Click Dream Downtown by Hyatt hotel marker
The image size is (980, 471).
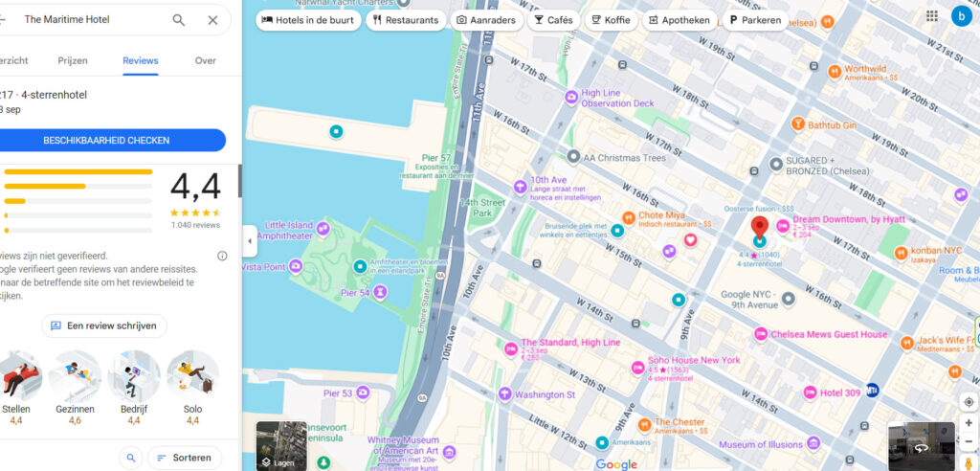[783, 226]
